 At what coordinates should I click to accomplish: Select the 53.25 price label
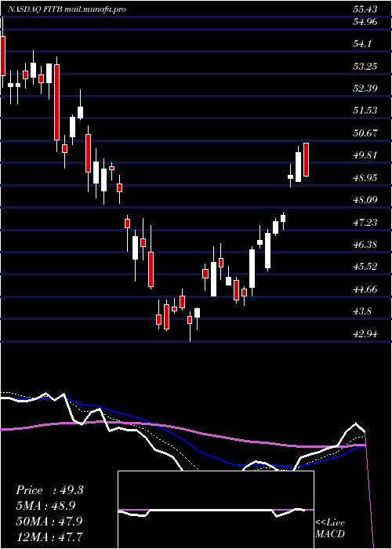tap(365, 66)
